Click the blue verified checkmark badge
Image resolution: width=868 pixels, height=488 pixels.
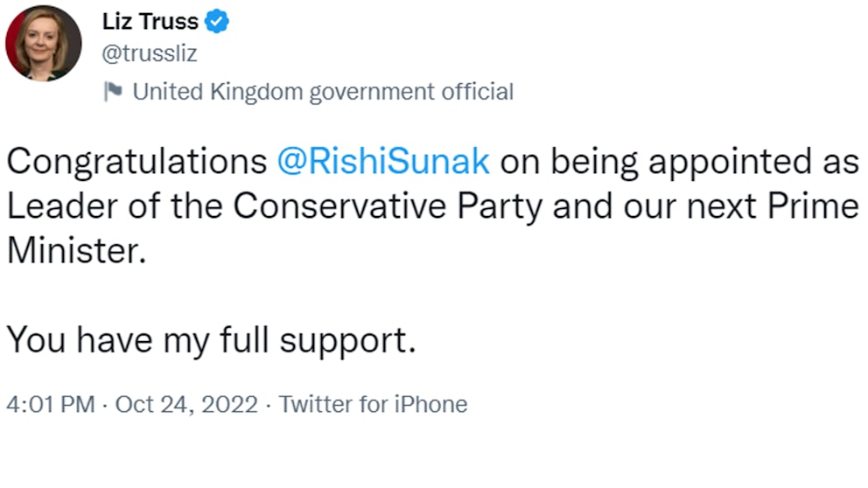(218, 23)
